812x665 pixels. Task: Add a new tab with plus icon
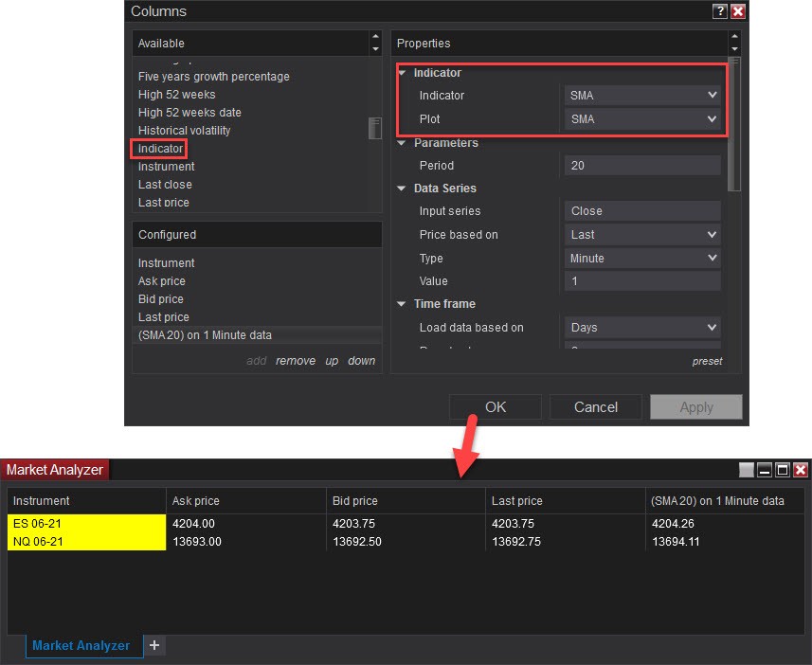(154, 645)
